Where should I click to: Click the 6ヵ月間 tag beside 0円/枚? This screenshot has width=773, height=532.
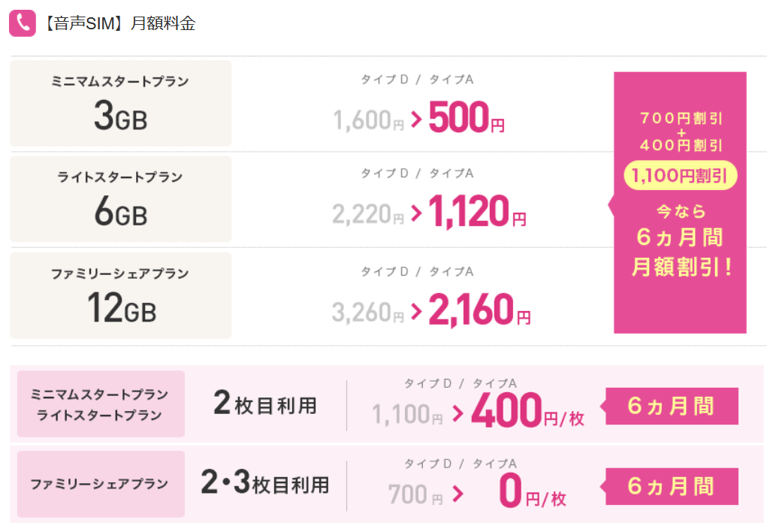point(672,487)
